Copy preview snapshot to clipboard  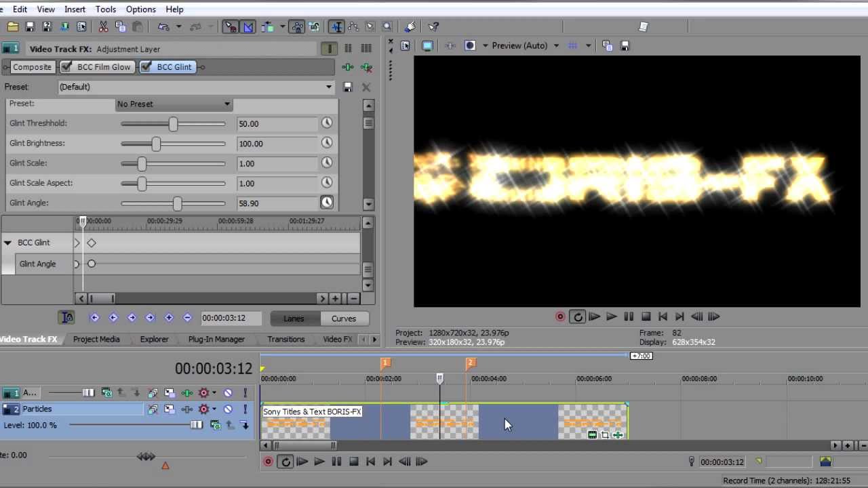point(608,45)
